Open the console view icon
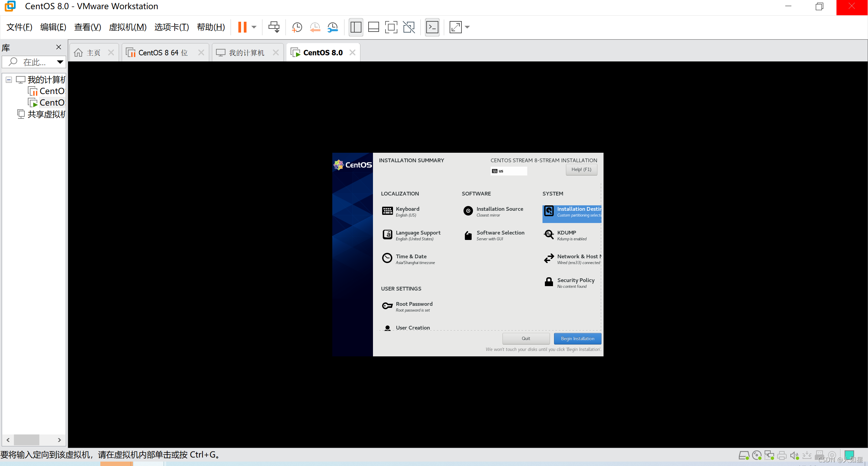This screenshot has width=868, height=466. (432, 27)
